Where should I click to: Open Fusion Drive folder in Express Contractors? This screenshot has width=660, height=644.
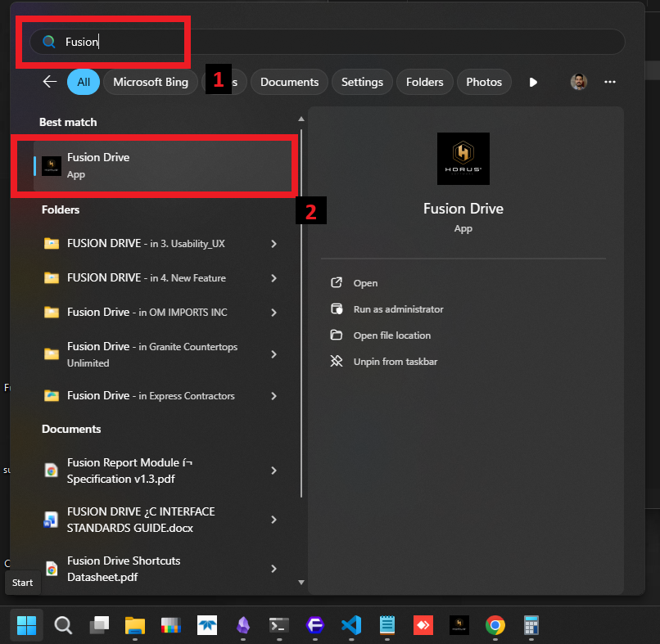click(x=151, y=396)
